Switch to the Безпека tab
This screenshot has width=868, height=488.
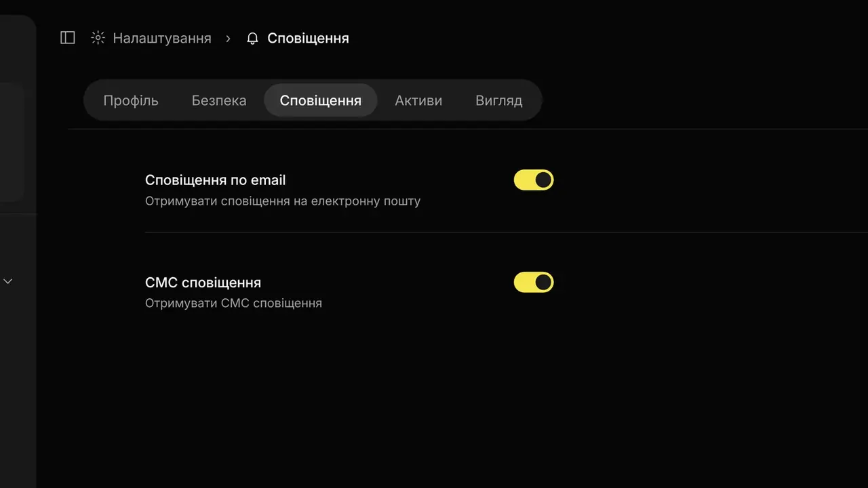tap(219, 100)
